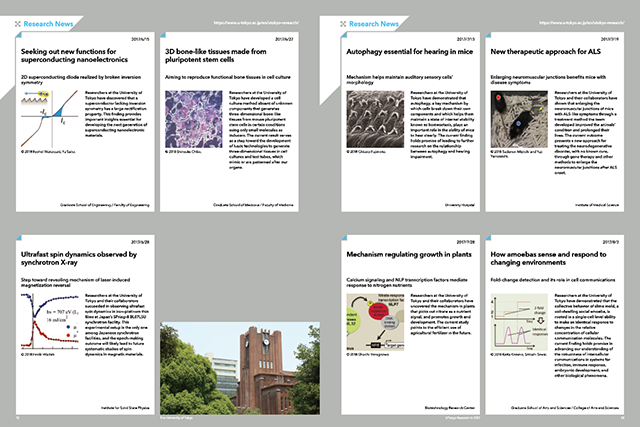Click the black mice photo in ALS article

click(x=519, y=119)
